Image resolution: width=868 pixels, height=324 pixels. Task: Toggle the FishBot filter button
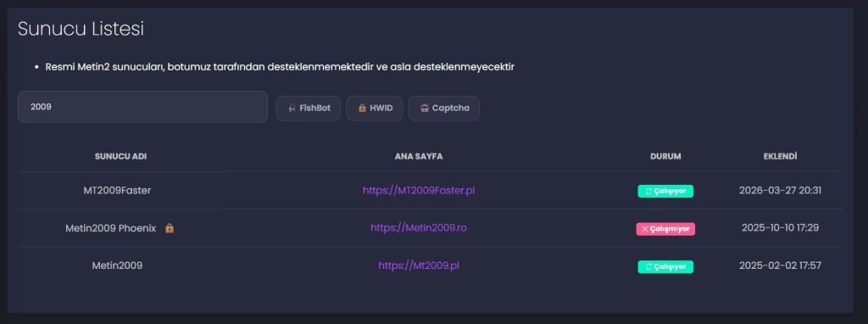click(309, 109)
